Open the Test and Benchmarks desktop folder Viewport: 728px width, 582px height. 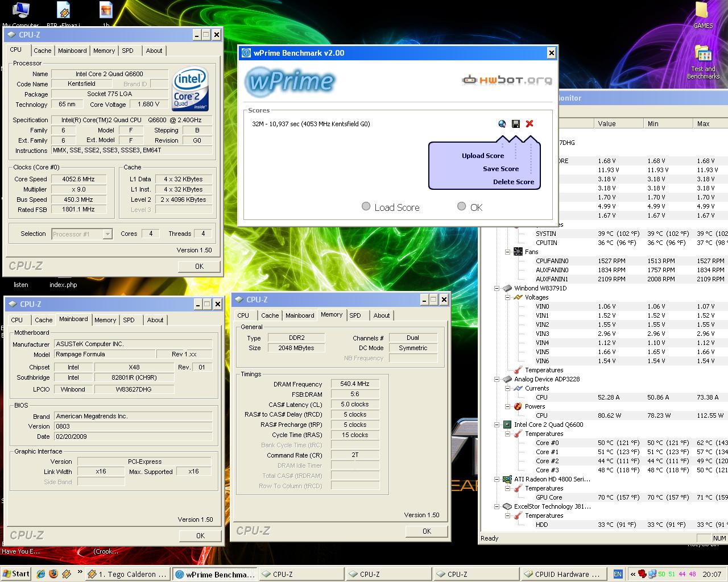click(704, 63)
